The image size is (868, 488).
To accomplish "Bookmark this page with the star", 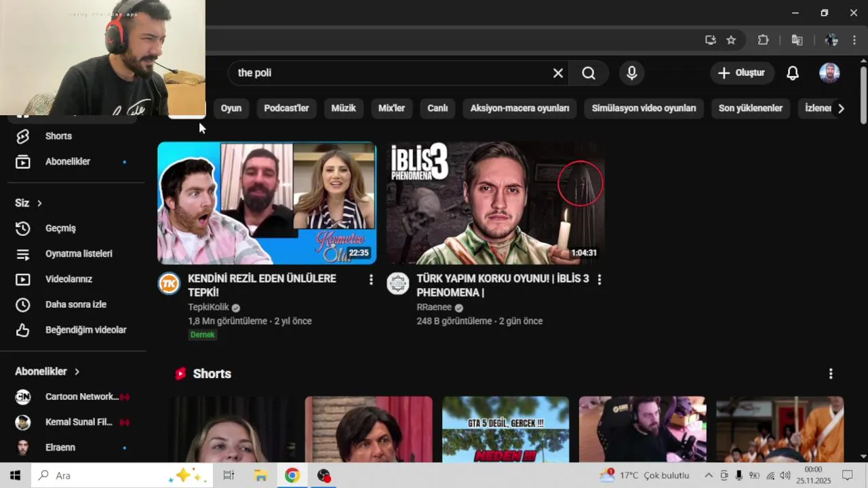I will (731, 40).
